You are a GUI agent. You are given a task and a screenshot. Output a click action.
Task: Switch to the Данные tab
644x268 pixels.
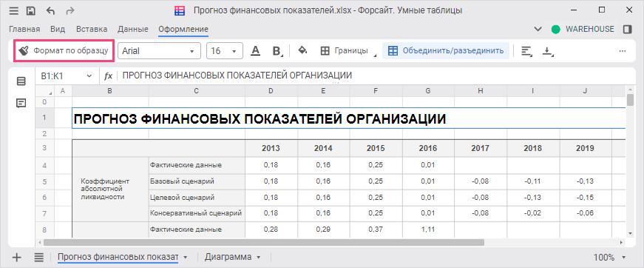click(x=133, y=29)
